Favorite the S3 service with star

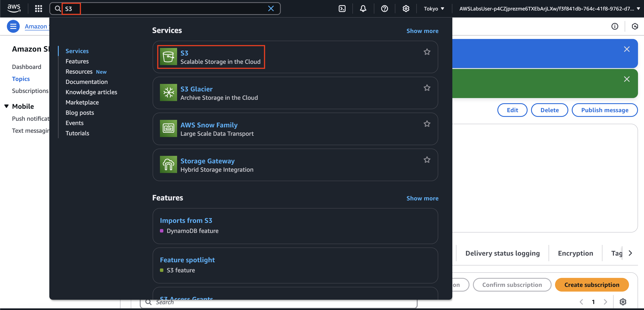click(x=427, y=52)
